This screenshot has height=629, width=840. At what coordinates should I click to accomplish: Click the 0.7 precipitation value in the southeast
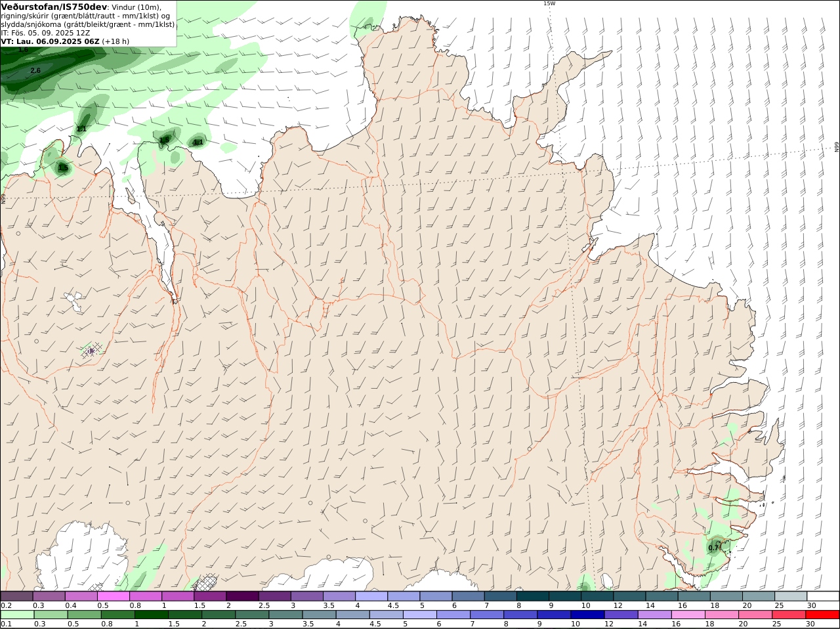[x=713, y=547]
